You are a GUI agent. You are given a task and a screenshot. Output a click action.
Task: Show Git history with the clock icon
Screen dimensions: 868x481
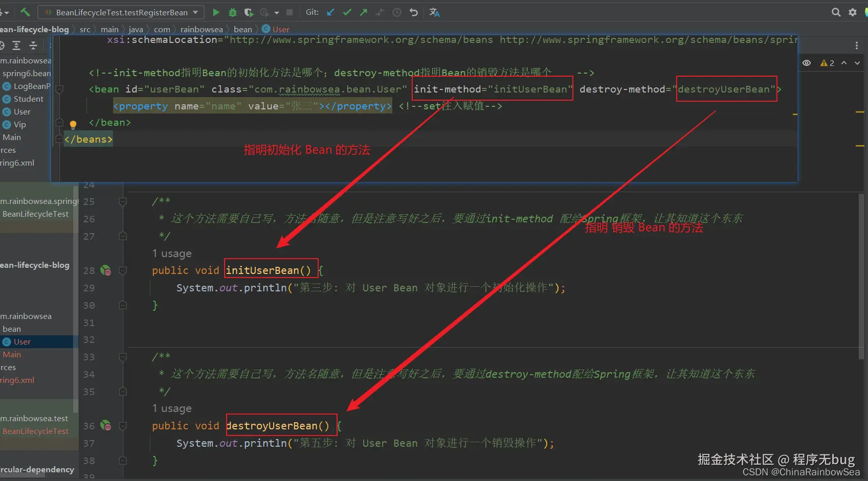coord(397,12)
